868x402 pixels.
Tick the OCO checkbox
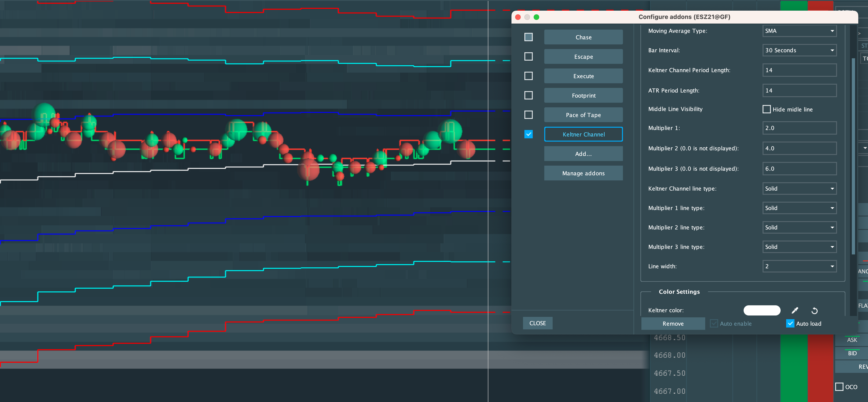[x=839, y=387]
